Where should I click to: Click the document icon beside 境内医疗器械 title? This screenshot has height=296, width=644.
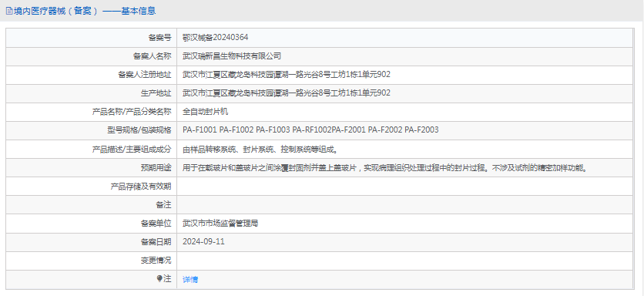tap(9, 11)
